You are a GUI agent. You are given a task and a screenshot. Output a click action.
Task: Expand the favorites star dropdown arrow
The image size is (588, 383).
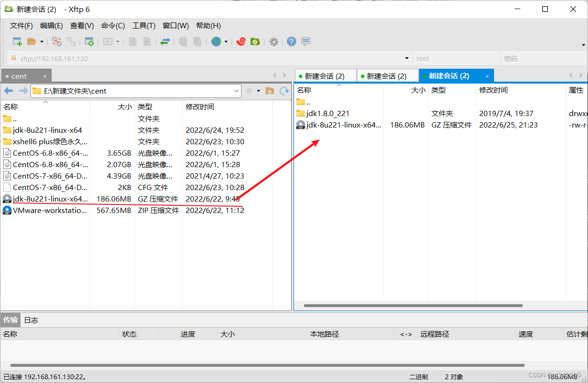point(259,91)
